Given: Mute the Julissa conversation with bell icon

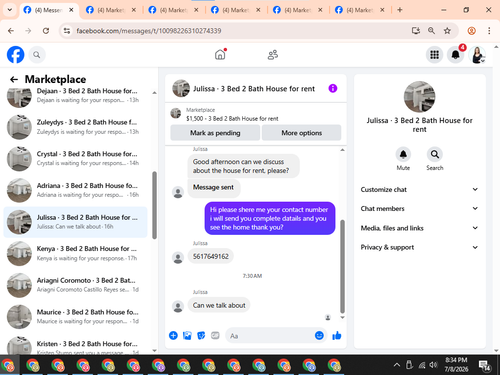Looking at the screenshot, I should click(403, 154).
